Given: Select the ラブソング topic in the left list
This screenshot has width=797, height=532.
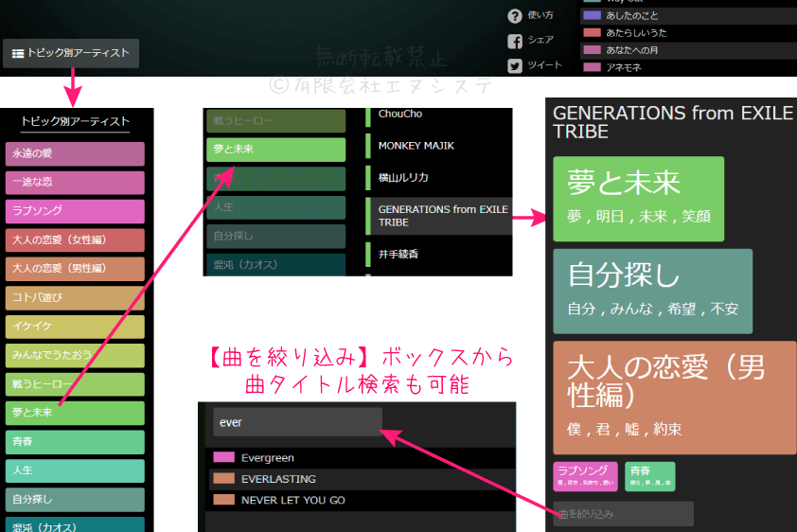Looking at the screenshot, I should pyautogui.click(x=75, y=211).
